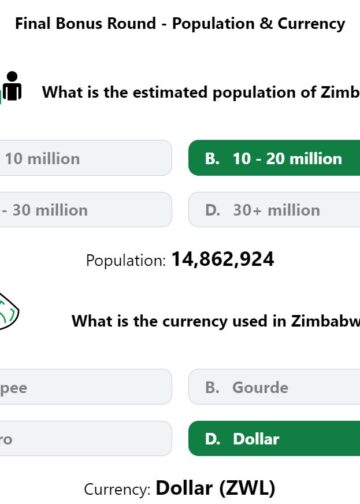Click the currency used in Zimbabwe question
The image size is (360, 504).
216,321
